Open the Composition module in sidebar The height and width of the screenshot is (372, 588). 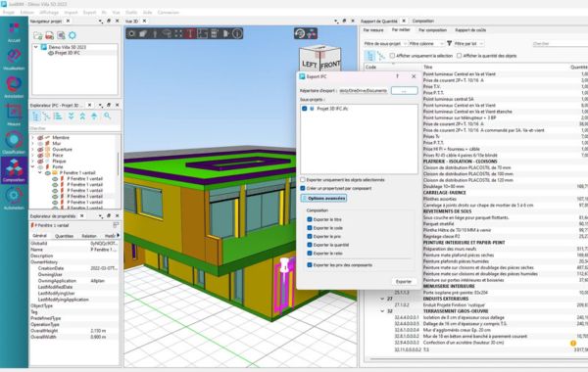pyautogui.click(x=14, y=170)
